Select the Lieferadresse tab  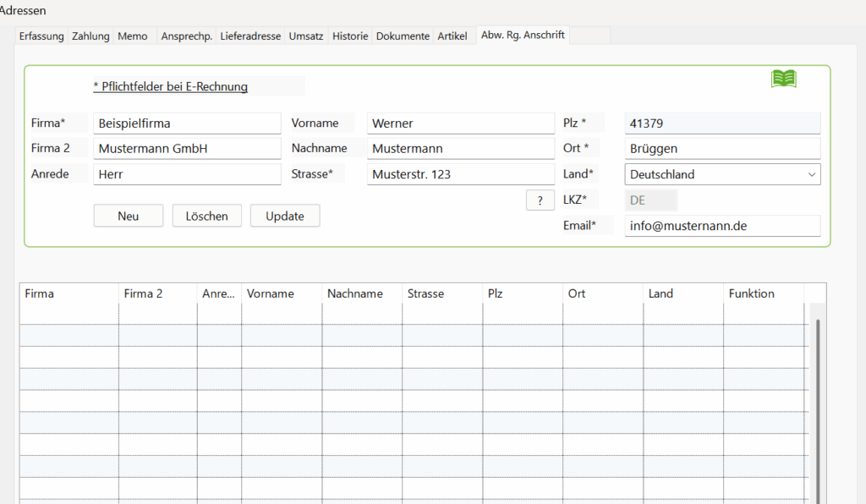[x=250, y=36]
